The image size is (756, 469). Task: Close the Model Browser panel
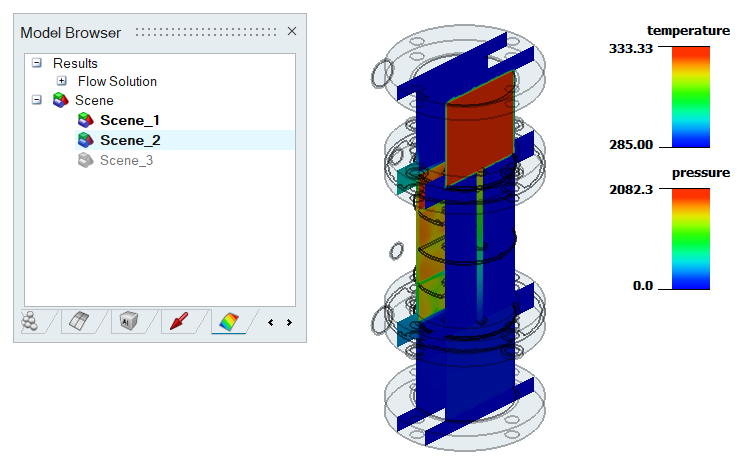(x=292, y=31)
